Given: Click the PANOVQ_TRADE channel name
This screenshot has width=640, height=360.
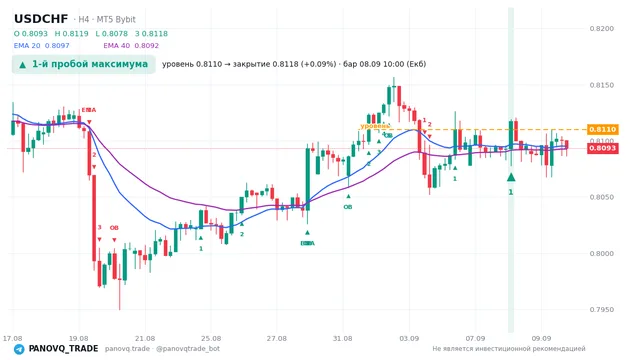Looking at the screenshot, I should pos(63,349).
